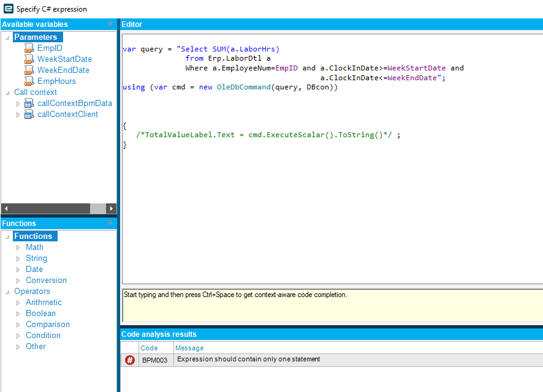Select the Conversion functions item
Viewport: 543px width, 392px height.
pyautogui.click(x=46, y=281)
